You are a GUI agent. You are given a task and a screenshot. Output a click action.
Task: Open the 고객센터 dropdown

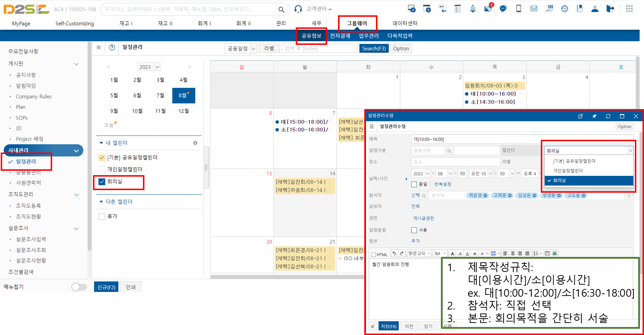tap(319, 9)
